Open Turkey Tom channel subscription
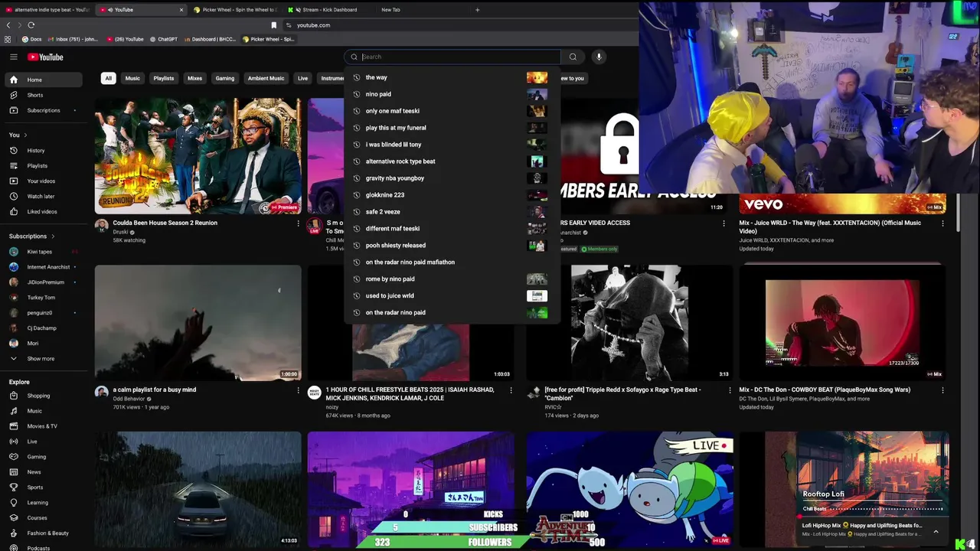This screenshot has height=551, width=980. (43, 298)
